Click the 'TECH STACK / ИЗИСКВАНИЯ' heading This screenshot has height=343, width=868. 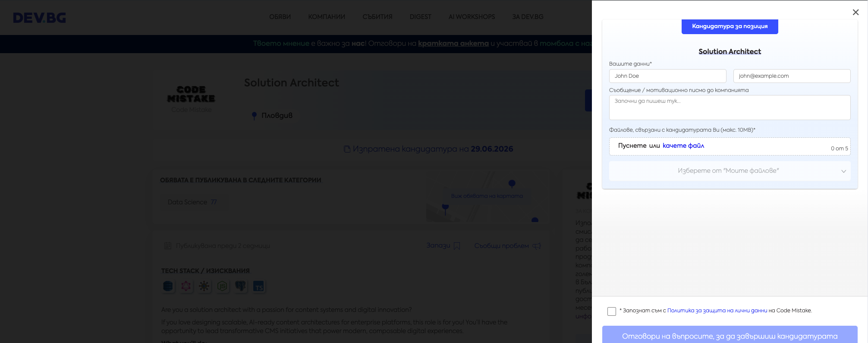[x=205, y=271]
